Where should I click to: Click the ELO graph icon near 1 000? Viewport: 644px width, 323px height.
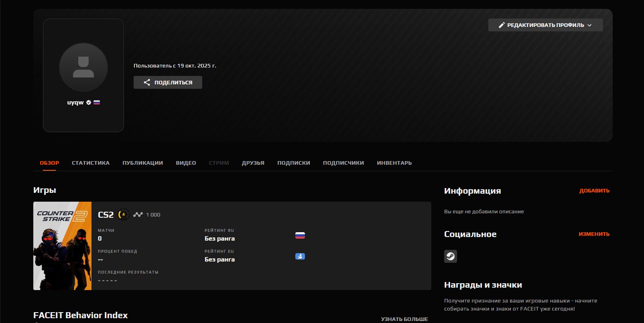point(138,215)
